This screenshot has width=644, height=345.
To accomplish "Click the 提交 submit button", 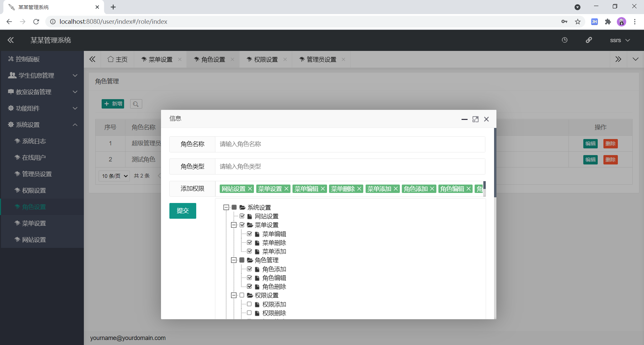I will tap(182, 211).
